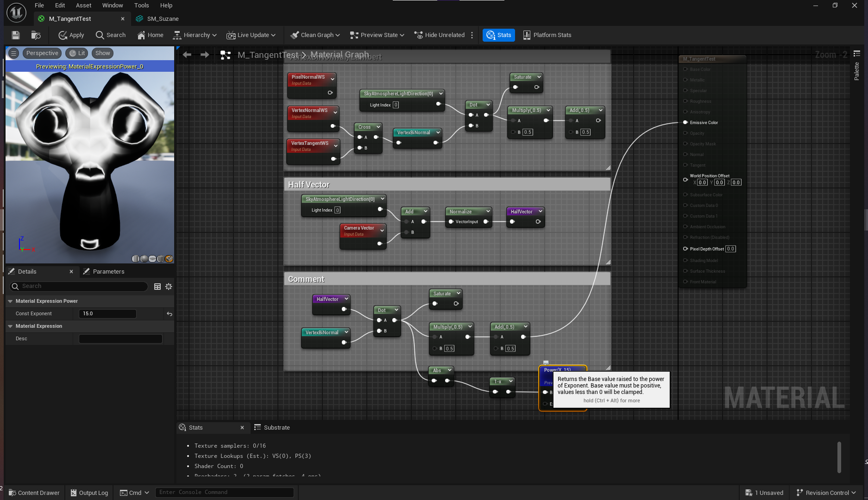Close the Stats panel tab
868x500 pixels.
coord(242,428)
